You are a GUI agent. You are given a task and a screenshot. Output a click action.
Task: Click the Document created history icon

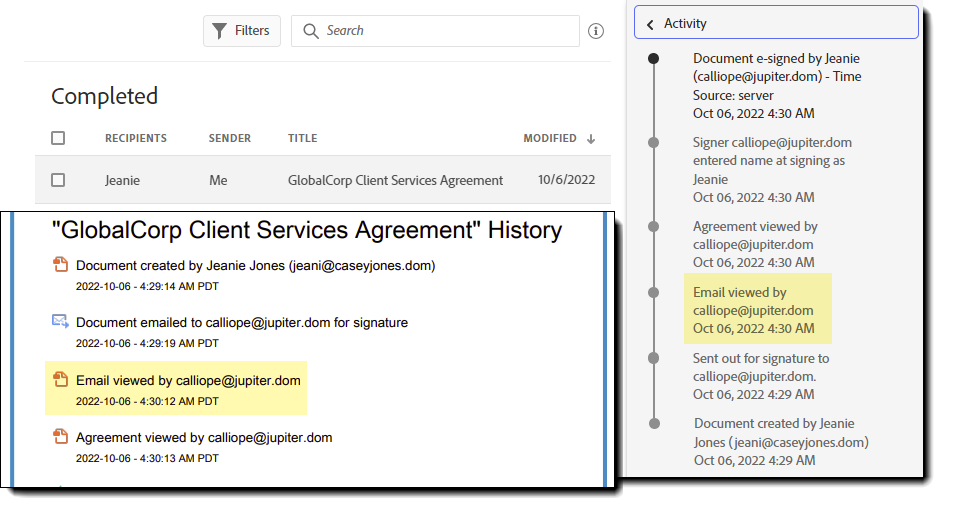tap(60, 264)
